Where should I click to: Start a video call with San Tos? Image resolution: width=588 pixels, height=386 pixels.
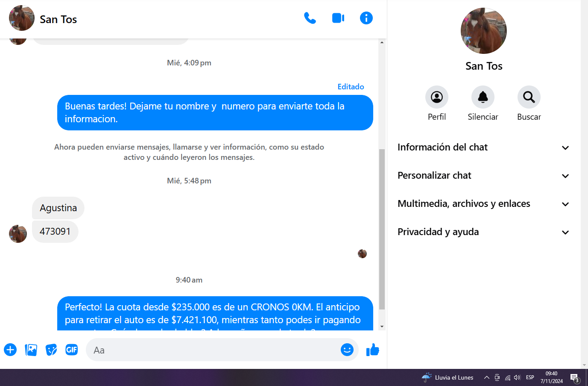(338, 18)
